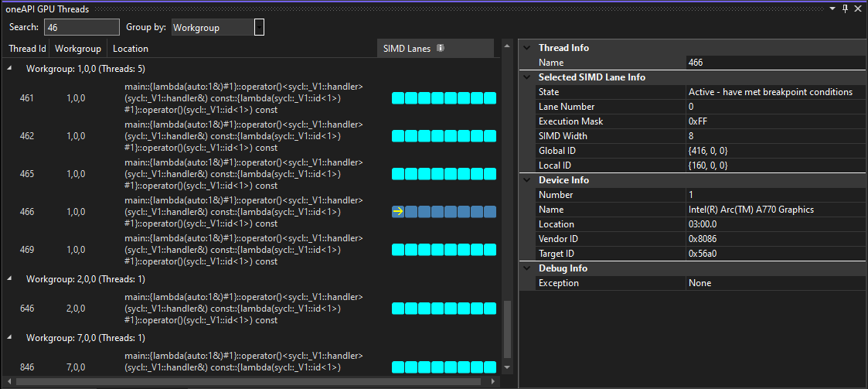Collapse the Device Info section
Image resolution: width=868 pixels, height=389 pixels.
point(526,180)
